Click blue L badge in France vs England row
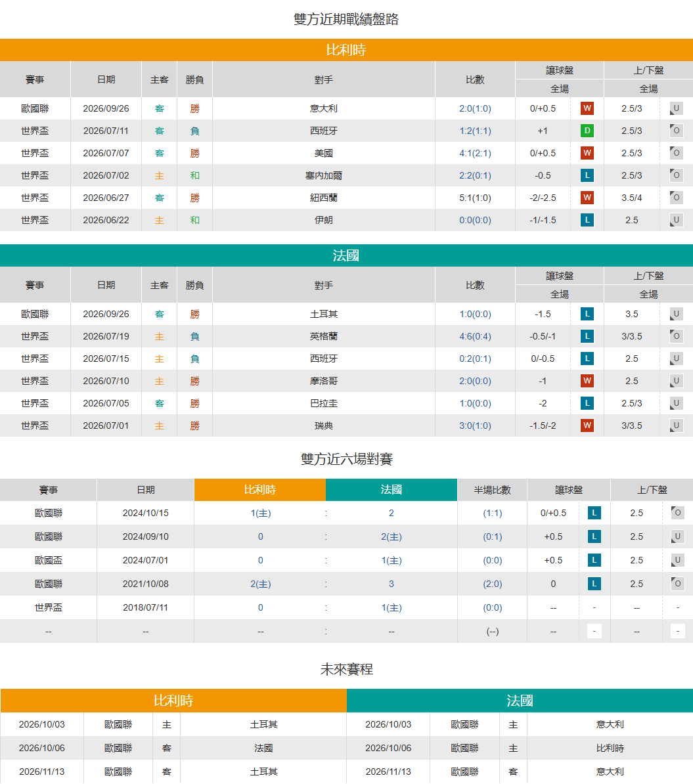The image size is (693, 784). pos(587,336)
